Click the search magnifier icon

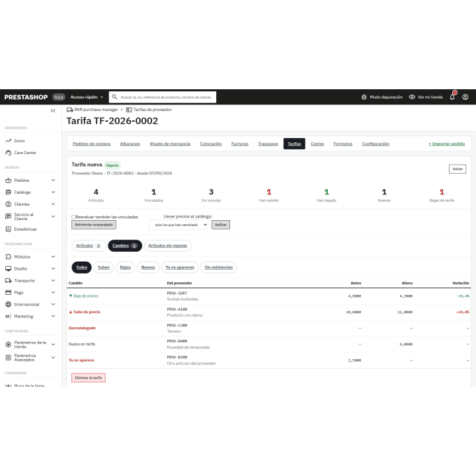(x=114, y=97)
